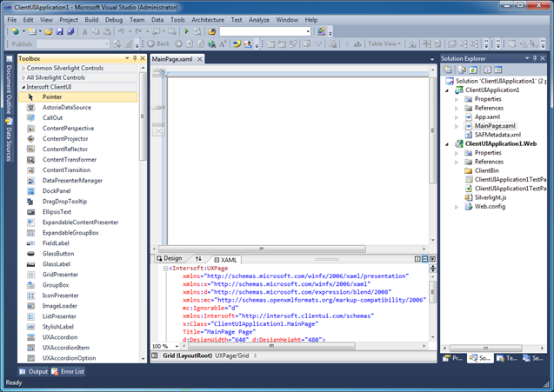The image size is (554, 392).
Task: Open the Build menu
Action: pyautogui.click(x=91, y=20)
